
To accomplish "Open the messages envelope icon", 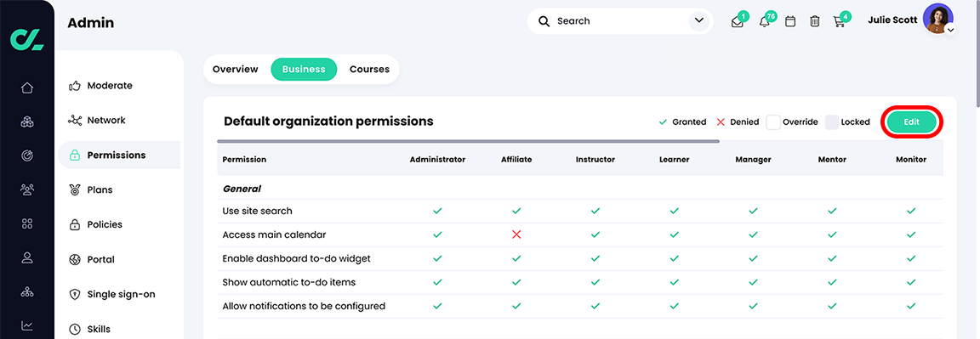I will [x=738, y=22].
